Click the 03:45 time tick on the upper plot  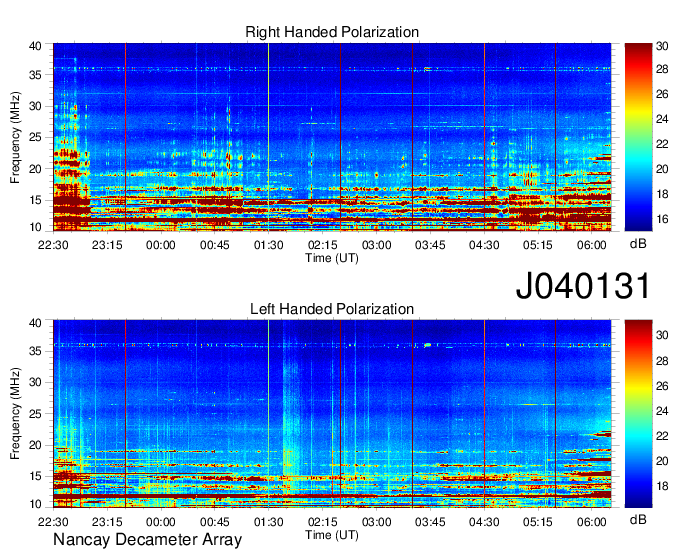point(430,245)
